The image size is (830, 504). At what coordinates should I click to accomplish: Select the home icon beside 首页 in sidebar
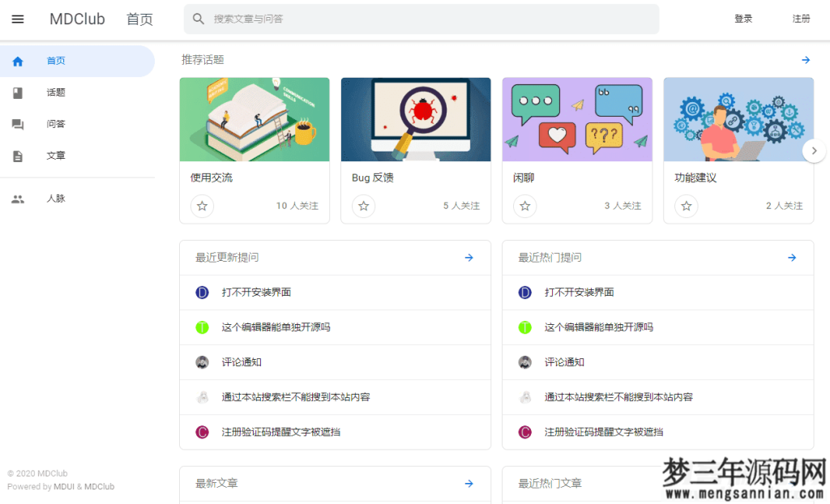coord(18,60)
